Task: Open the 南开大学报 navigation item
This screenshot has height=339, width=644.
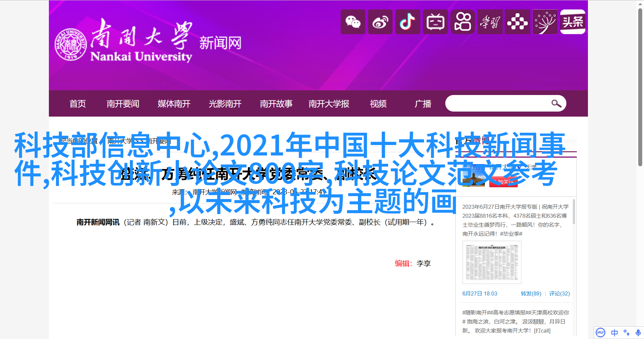Action: 329,104
